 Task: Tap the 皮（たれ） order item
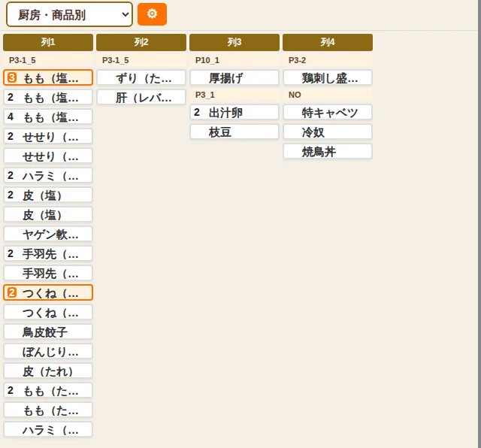48,371
